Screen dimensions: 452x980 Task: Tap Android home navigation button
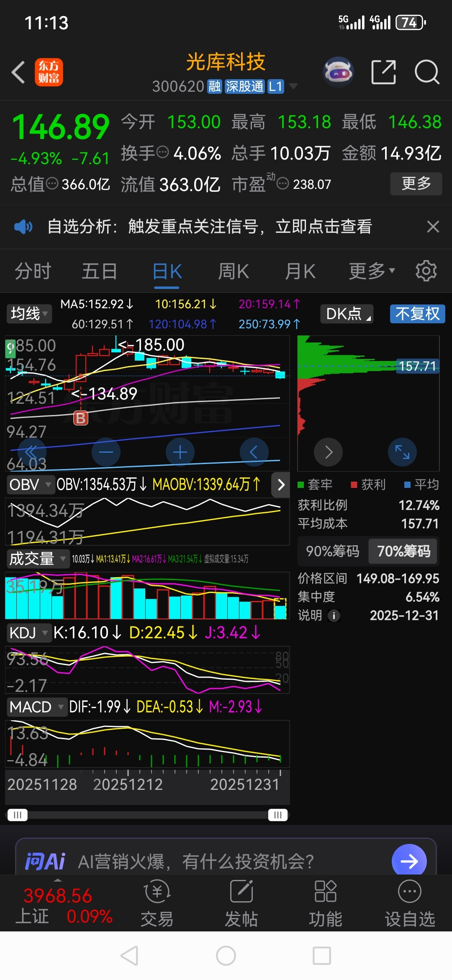(x=226, y=956)
